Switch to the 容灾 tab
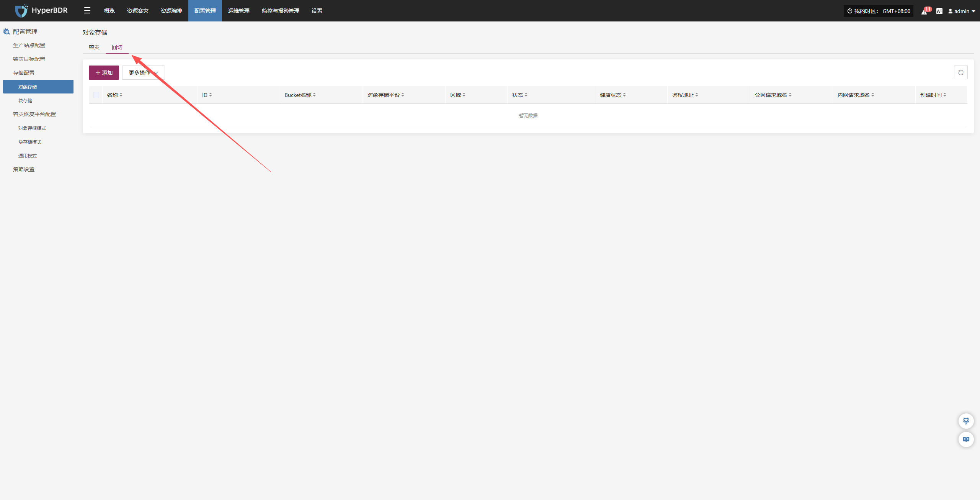The image size is (980, 500). tap(94, 47)
